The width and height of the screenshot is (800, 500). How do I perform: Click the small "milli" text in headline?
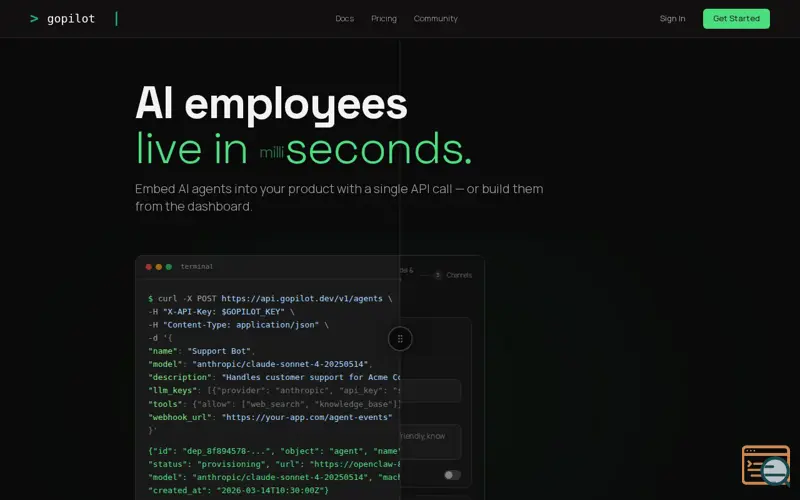[271, 152]
